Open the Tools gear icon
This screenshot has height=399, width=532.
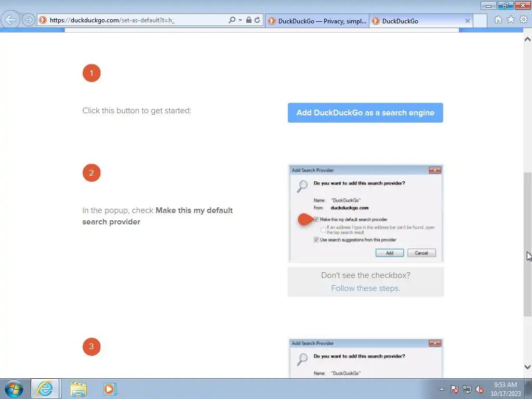click(x=524, y=20)
